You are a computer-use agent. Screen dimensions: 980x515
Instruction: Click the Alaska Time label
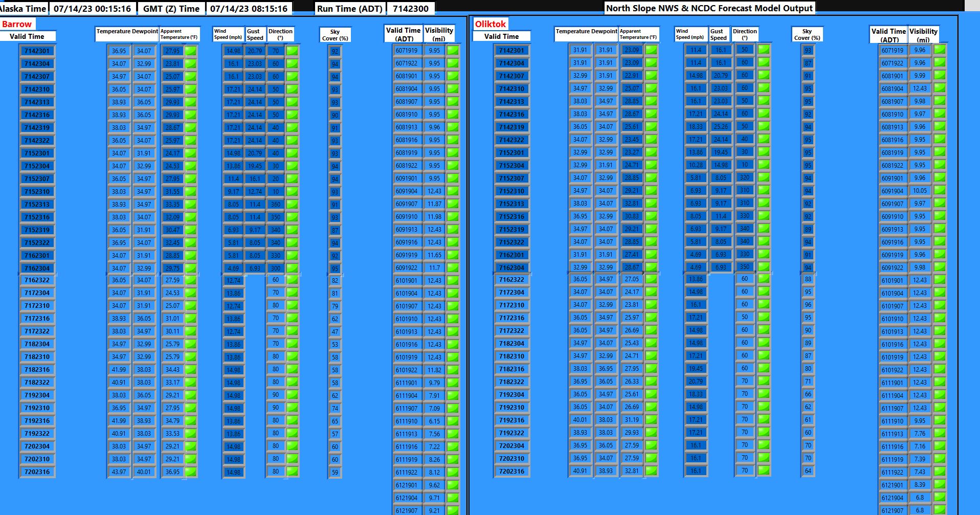23,8
